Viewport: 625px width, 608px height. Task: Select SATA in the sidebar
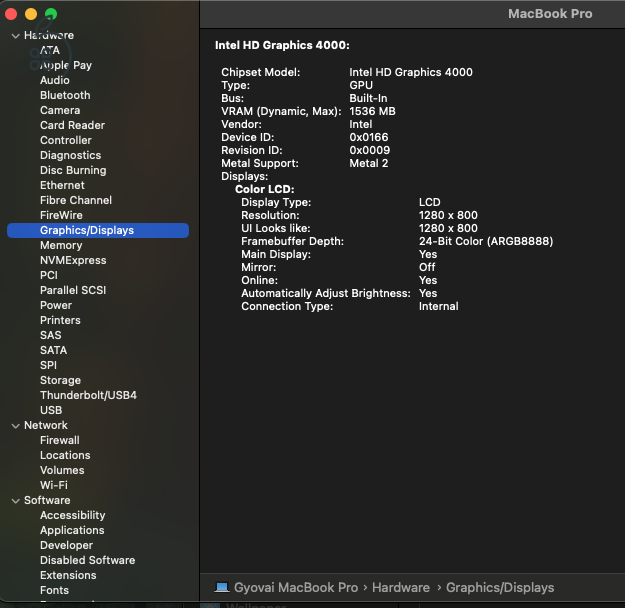[x=53, y=350]
